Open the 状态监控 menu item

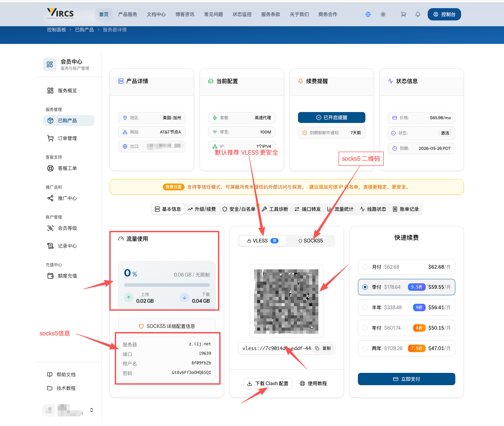(242, 14)
